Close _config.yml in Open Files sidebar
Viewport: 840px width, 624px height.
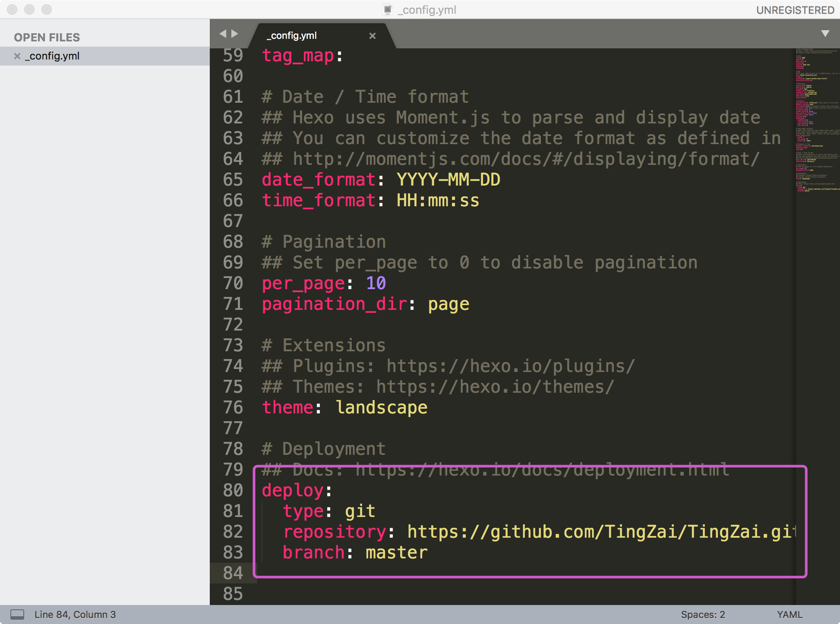(17, 56)
